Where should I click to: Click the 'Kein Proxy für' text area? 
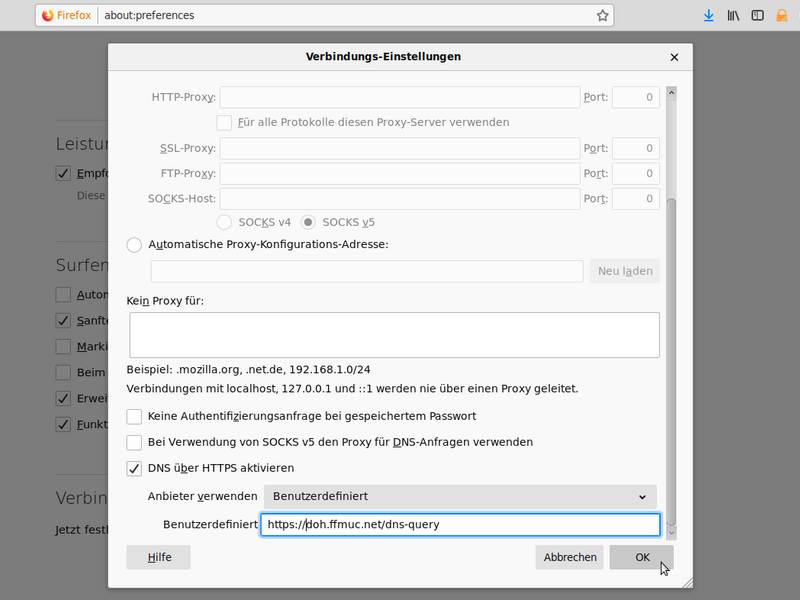(x=394, y=335)
